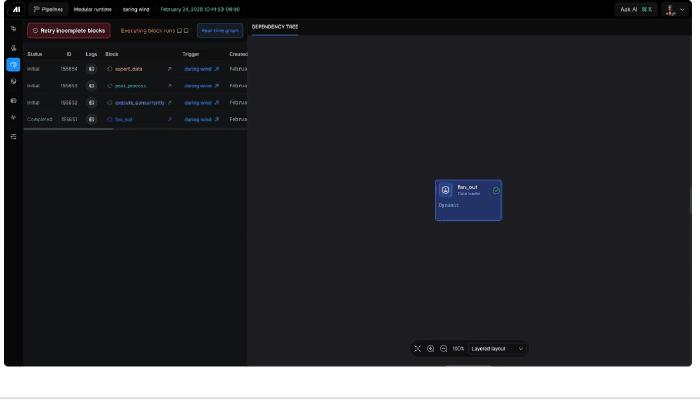Toggle first checkbox after Executing block runs
Image resolution: width=700 pixels, height=399 pixels.
pyautogui.click(x=179, y=31)
